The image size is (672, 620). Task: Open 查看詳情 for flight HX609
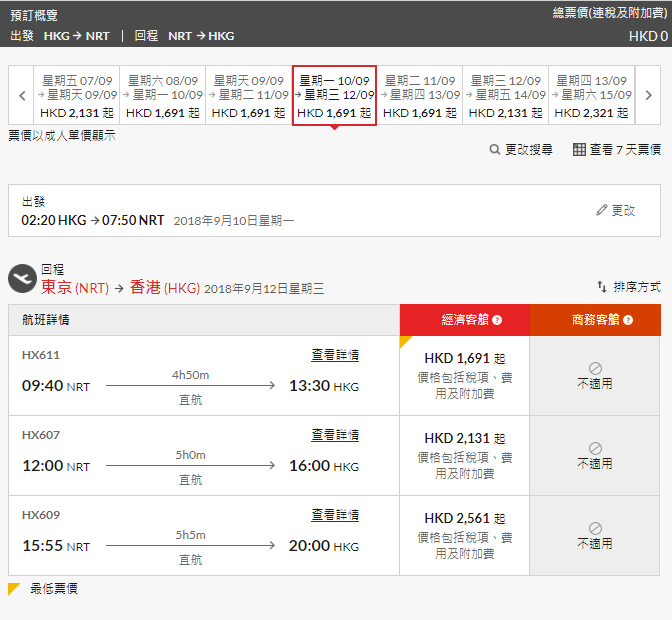coord(335,515)
